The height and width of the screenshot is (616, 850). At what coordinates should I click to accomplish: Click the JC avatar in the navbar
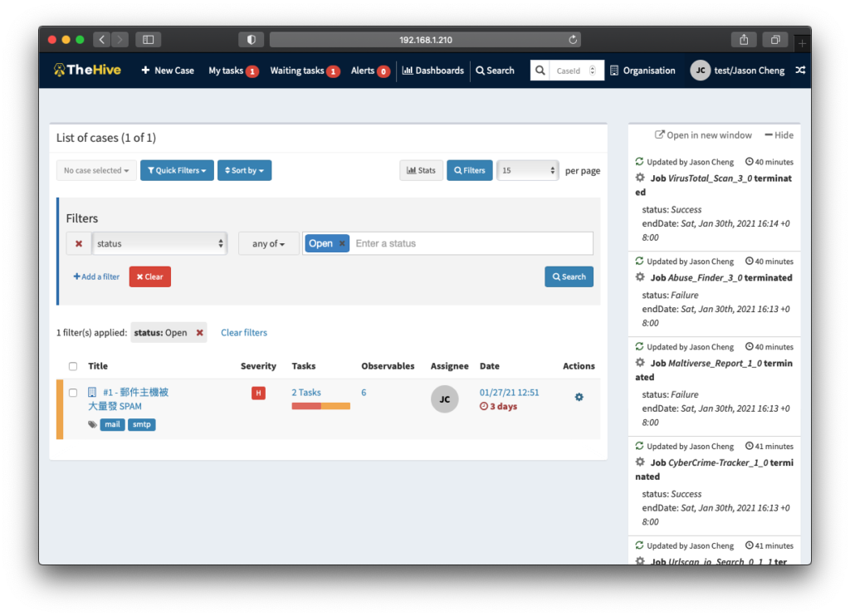(x=701, y=71)
